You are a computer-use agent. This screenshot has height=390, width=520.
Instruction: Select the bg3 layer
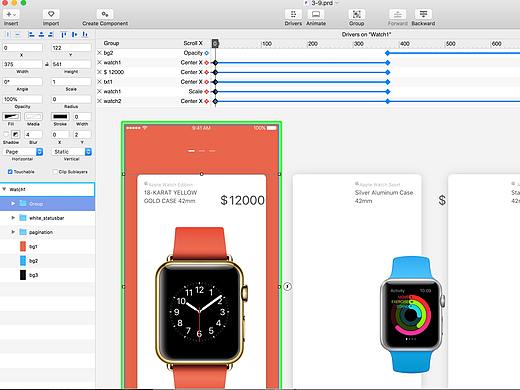click(x=47, y=275)
